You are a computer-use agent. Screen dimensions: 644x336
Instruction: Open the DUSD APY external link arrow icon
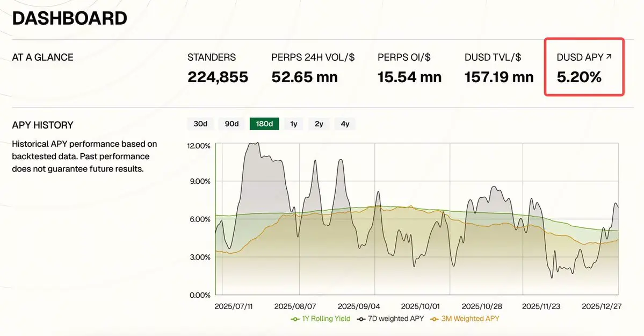pyautogui.click(x=609, y=57)
